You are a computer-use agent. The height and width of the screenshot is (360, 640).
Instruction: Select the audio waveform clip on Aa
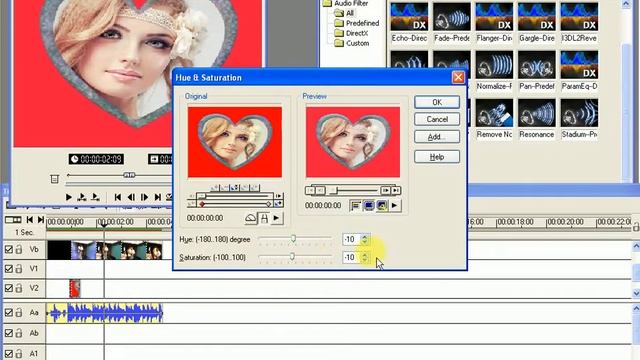click(x=105, y=313)
